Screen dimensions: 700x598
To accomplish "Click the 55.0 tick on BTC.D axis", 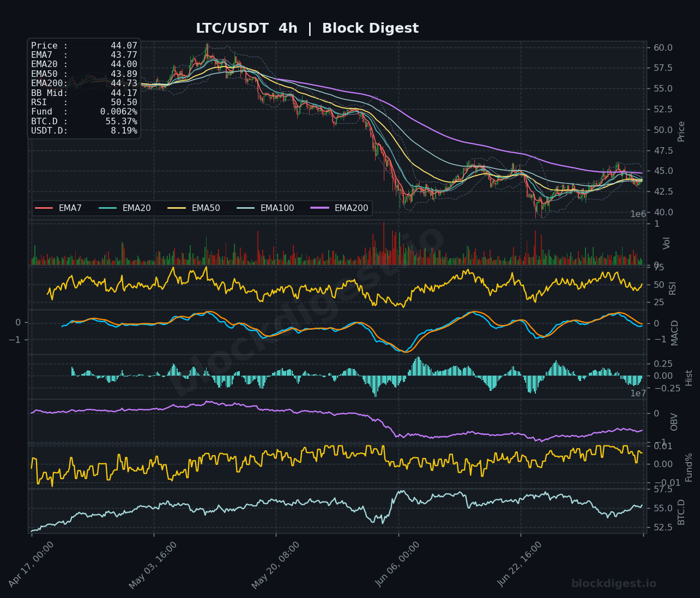I will [x=662, y=508].
